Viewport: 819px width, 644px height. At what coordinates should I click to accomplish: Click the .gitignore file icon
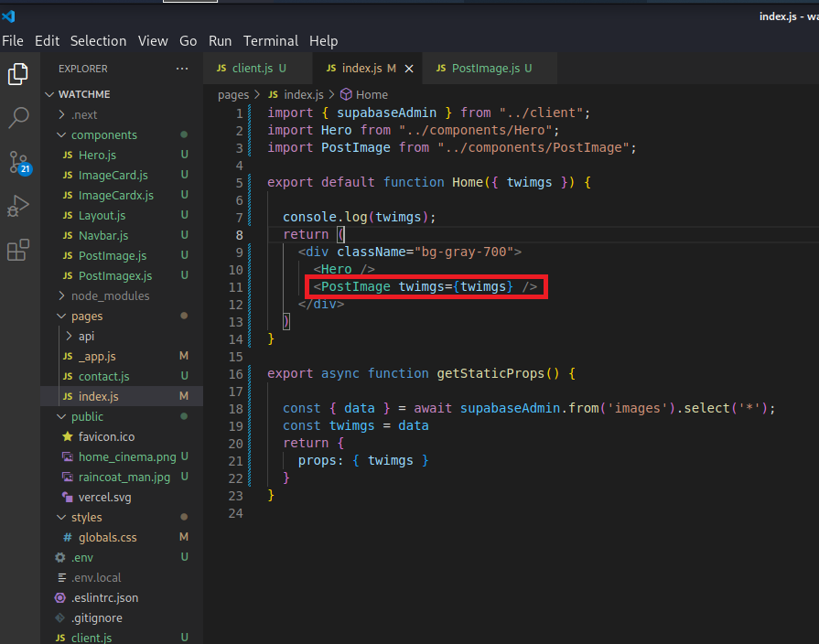pyautogui.click(x=60, y=617)
